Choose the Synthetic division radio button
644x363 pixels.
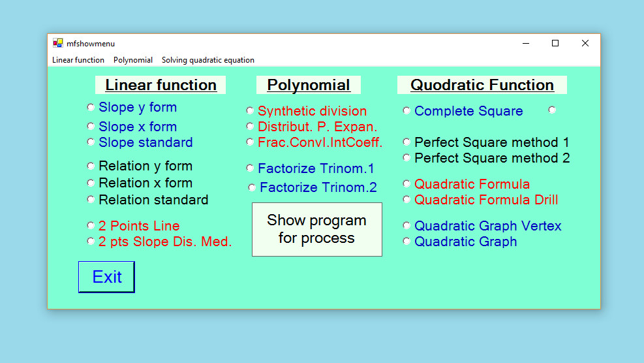point(250,111)
